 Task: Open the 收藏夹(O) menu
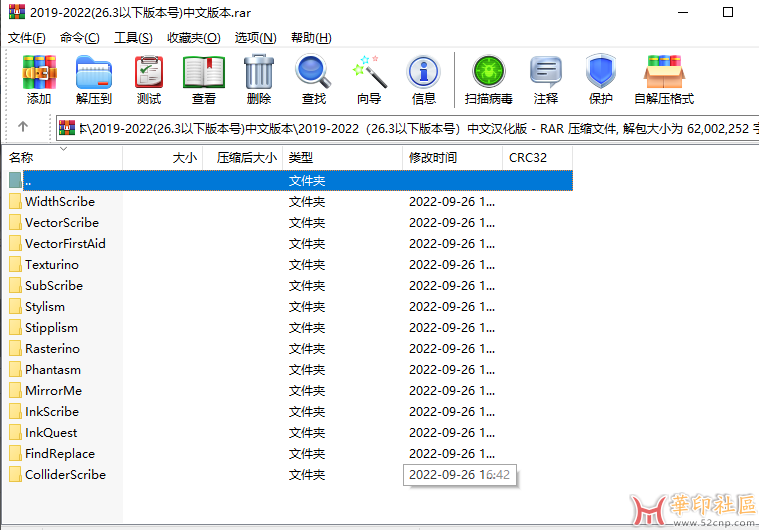(194, 38)
